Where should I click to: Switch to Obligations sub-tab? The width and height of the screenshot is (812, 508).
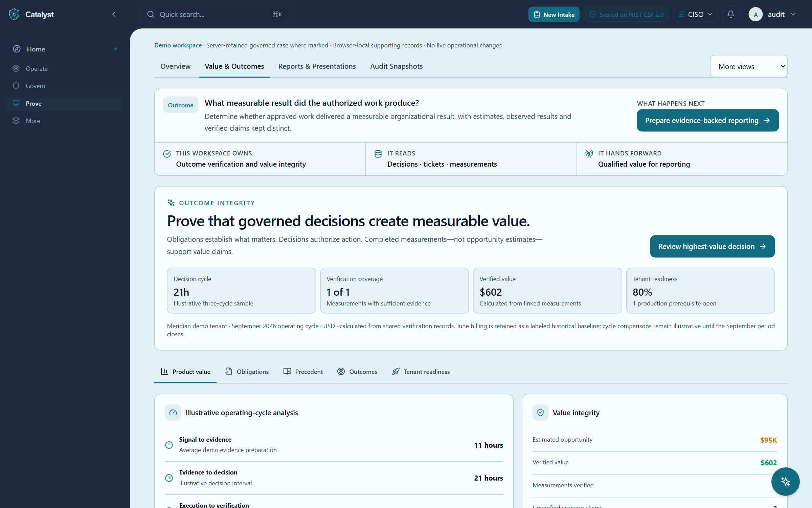(247, 372)
